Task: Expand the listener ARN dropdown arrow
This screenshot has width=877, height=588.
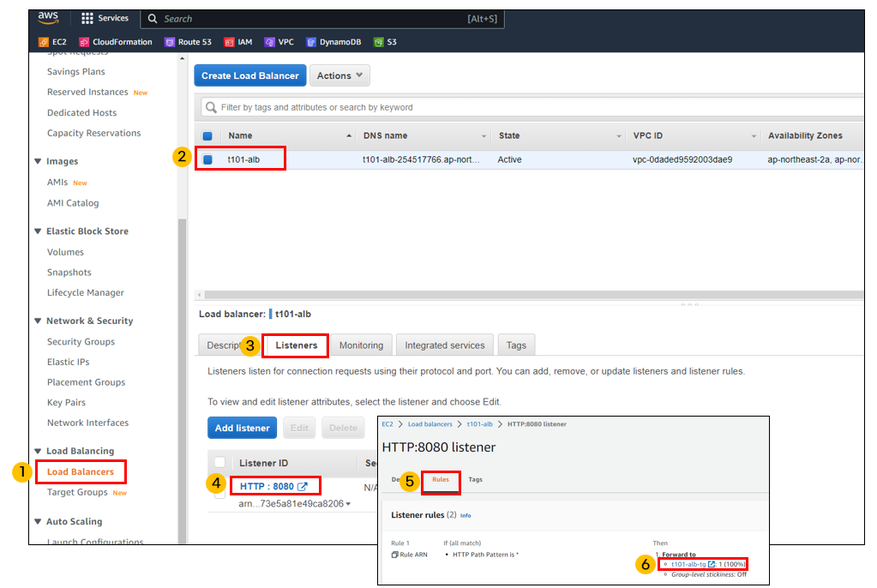Action: pyautogui.click(x=348, y=504)
